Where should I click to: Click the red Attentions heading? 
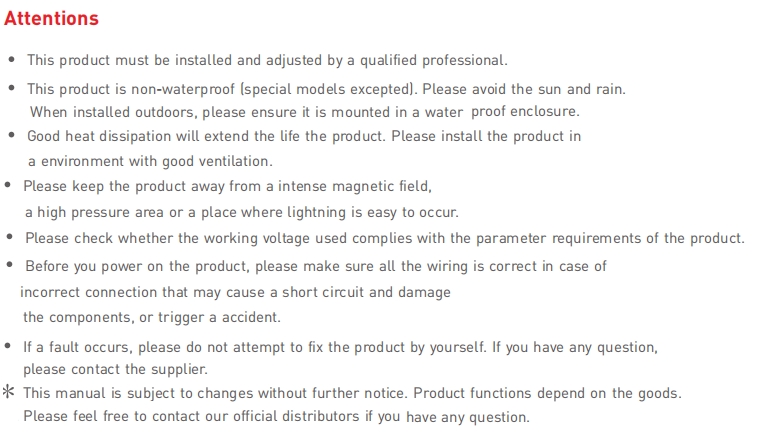tap(52, 18)
